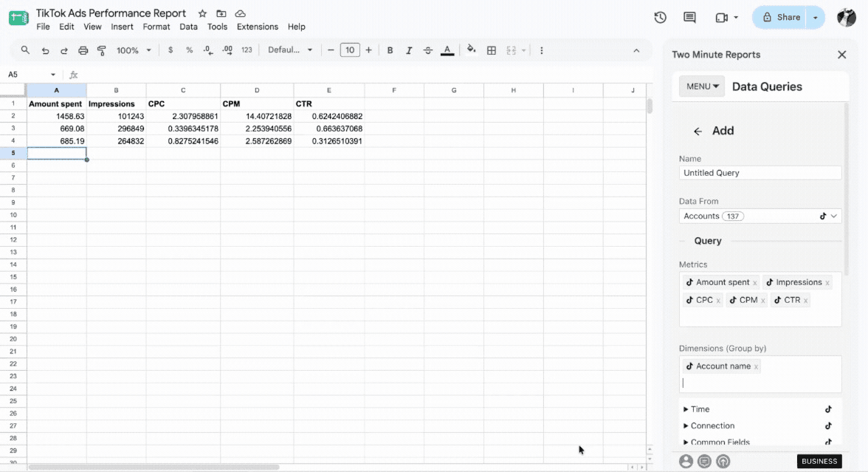The width and height of the screenshot is (868, 472).
Task: Open the zoom 100% dropdown
Action: (134, 50)
